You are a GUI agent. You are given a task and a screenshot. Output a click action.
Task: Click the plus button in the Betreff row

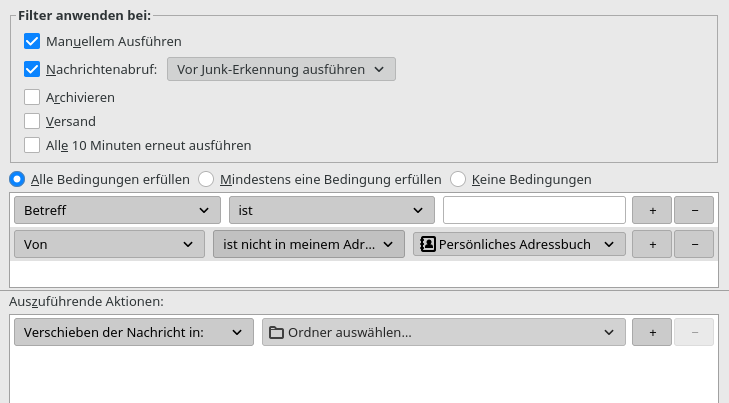click(x=652, y=210)
